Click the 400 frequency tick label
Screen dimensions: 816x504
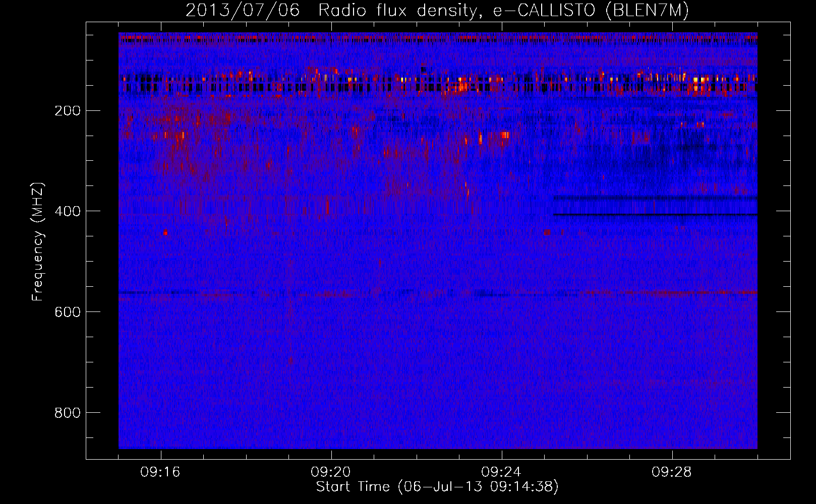pos(67,211)
